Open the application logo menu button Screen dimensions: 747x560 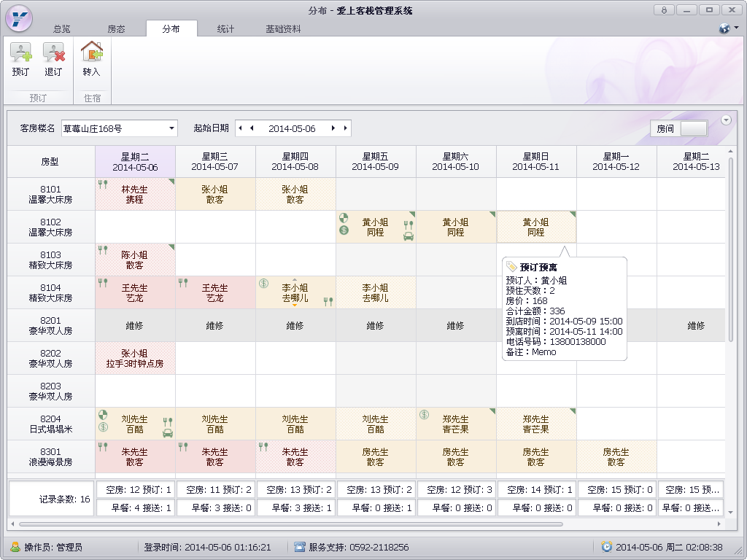tap(19, 18)
